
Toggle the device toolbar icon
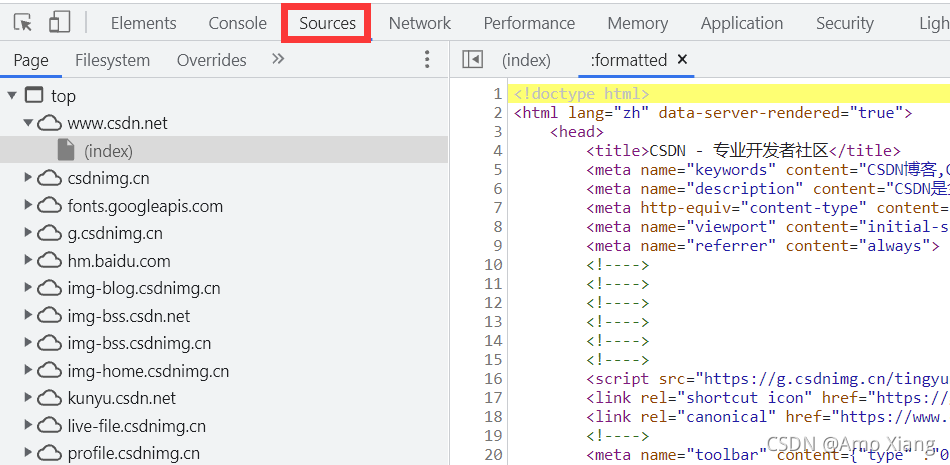[x=59, y=22]
